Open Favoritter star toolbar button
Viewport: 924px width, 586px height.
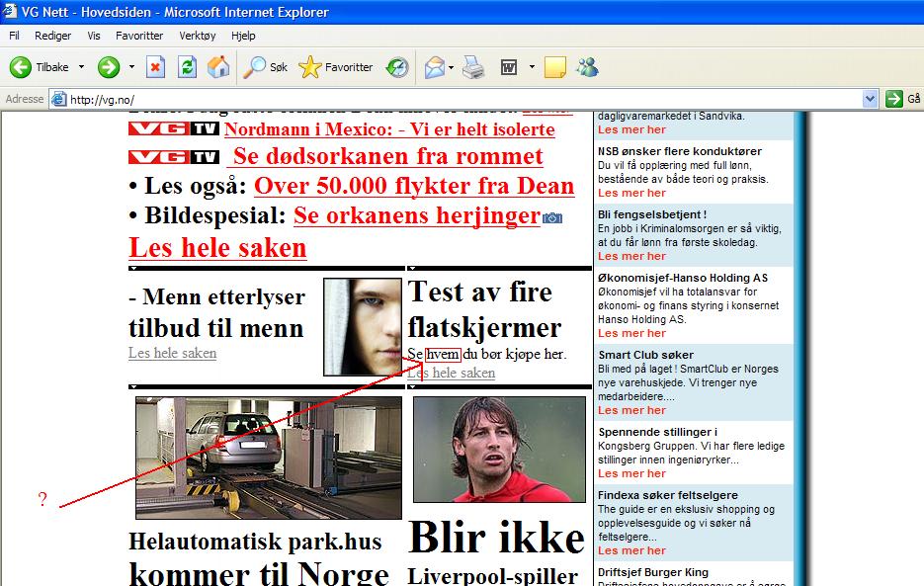coord(335,67)
